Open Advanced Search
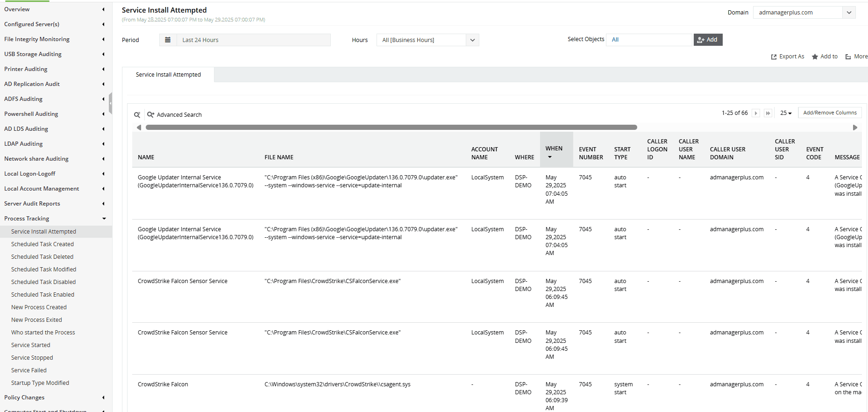 click(x=175, y=115)
